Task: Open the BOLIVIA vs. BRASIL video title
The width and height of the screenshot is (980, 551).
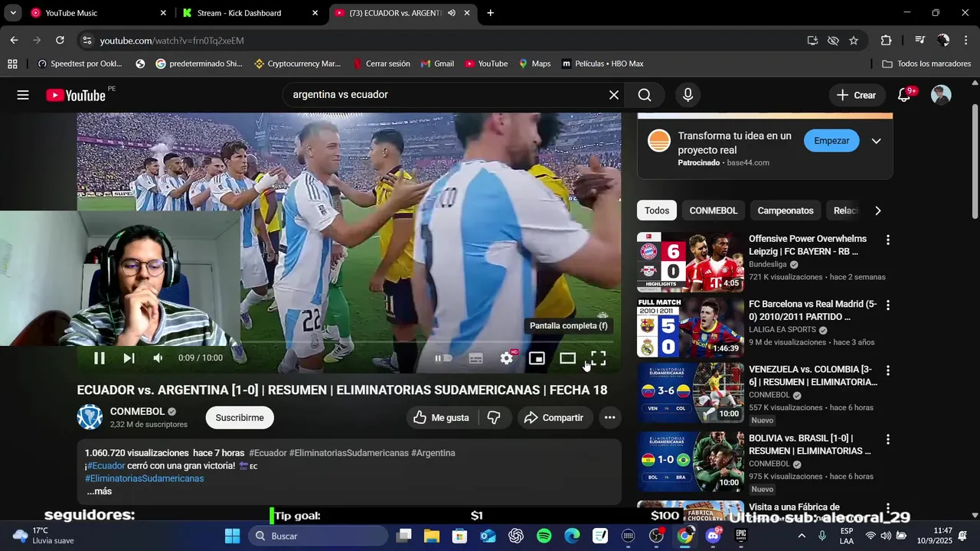Action: pyautogui.click(x=810, y=445)
